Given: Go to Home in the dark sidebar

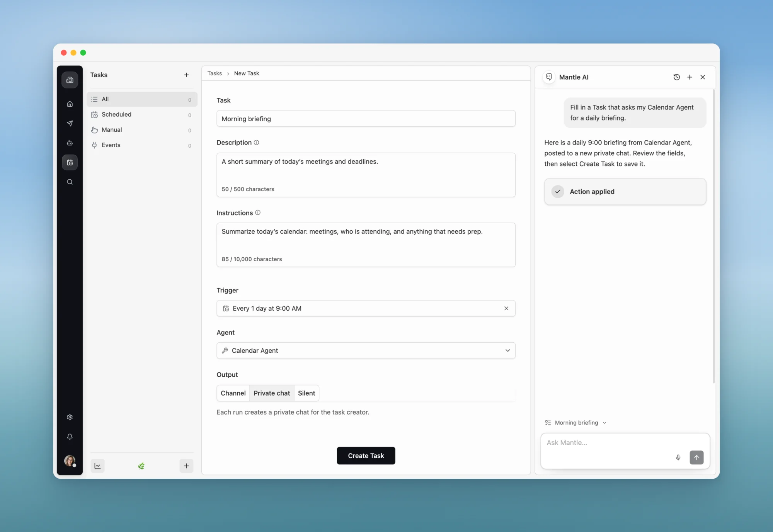Looking at the screenshot, I should 70,104.
